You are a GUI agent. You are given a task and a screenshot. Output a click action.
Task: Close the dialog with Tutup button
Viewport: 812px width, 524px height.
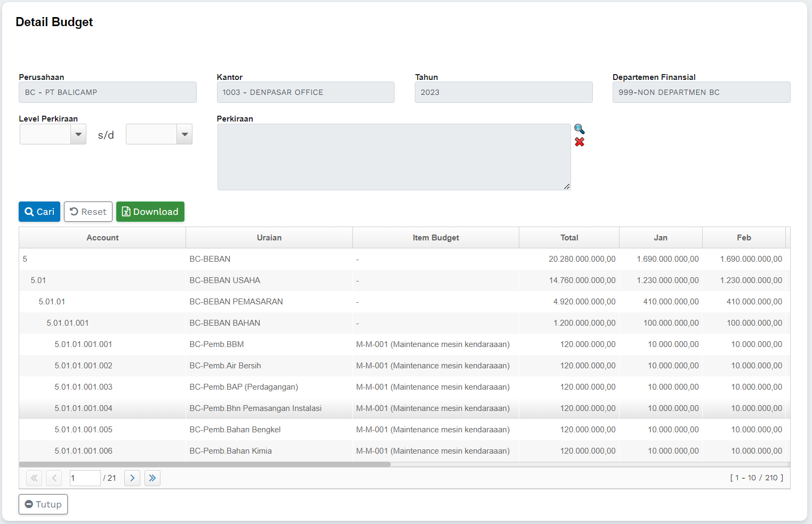[43, 504]
